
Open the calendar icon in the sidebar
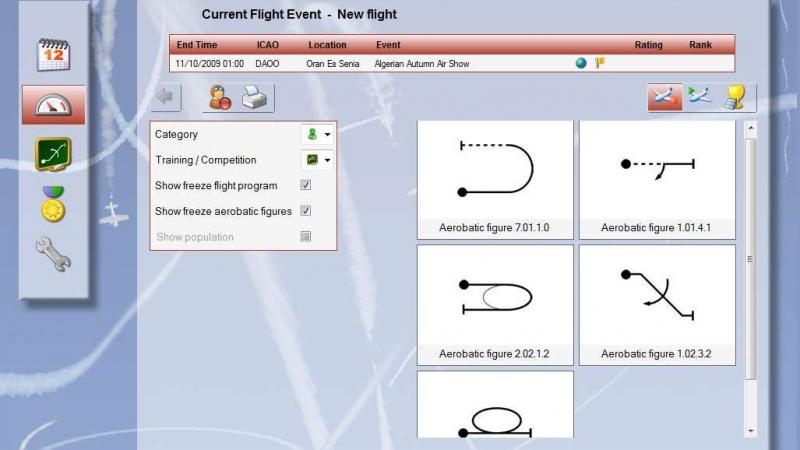pyautogui.click(x=53, y=54)
